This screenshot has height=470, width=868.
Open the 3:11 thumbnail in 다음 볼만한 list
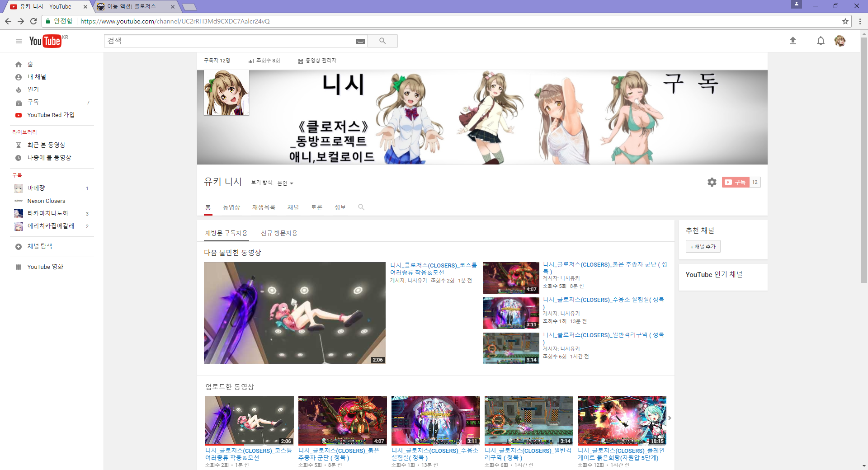pyautogui.click(x=511, y=313)
